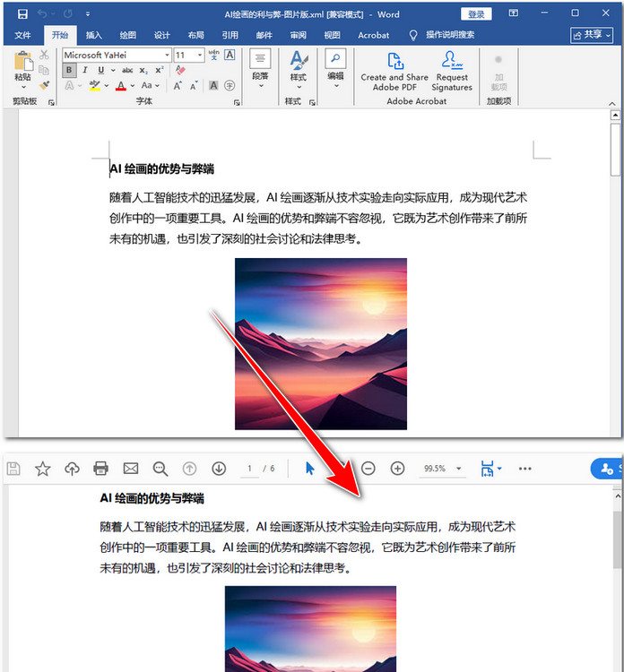Viewport: 624px width, 672px height.
Task: Undo the last action in Word
Action: tap(42, 14)
